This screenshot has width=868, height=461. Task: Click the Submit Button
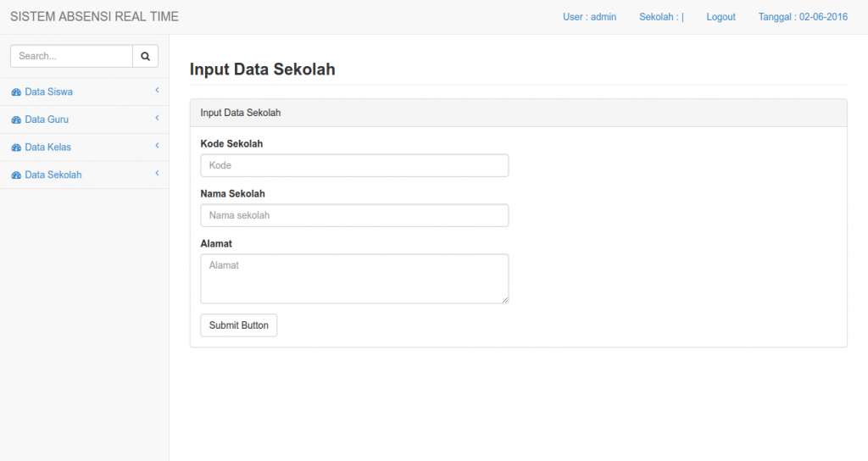(238, 325)
